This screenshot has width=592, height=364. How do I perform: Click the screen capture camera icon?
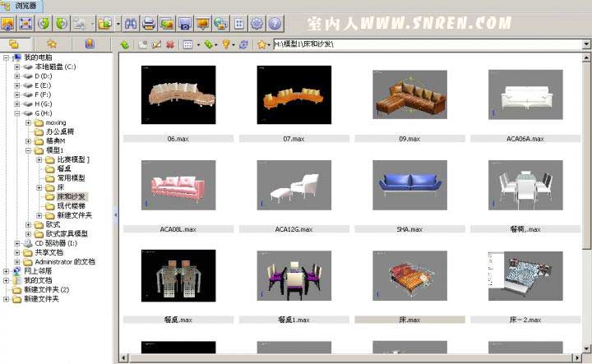[x=185, y=24]
